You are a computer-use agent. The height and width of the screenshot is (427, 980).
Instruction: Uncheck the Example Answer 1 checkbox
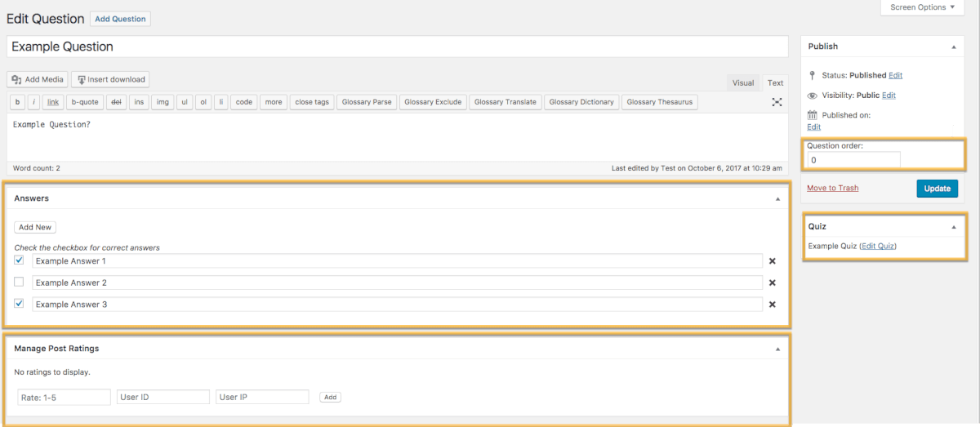tap(19, 260)
